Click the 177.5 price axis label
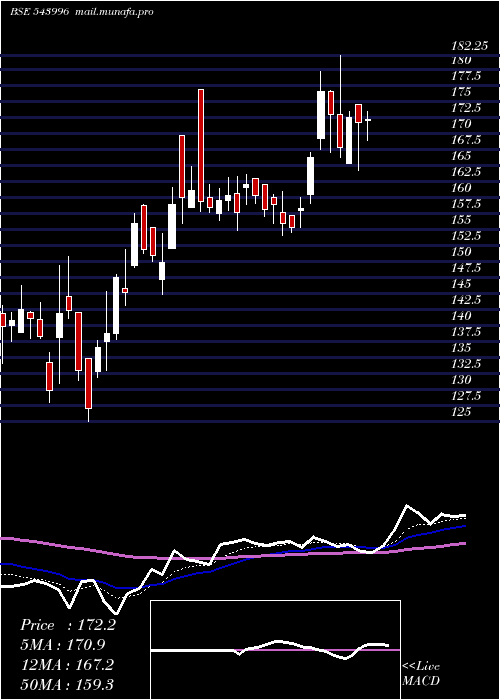The height and width of the screenshot is (700, 500). click(466, 76)
